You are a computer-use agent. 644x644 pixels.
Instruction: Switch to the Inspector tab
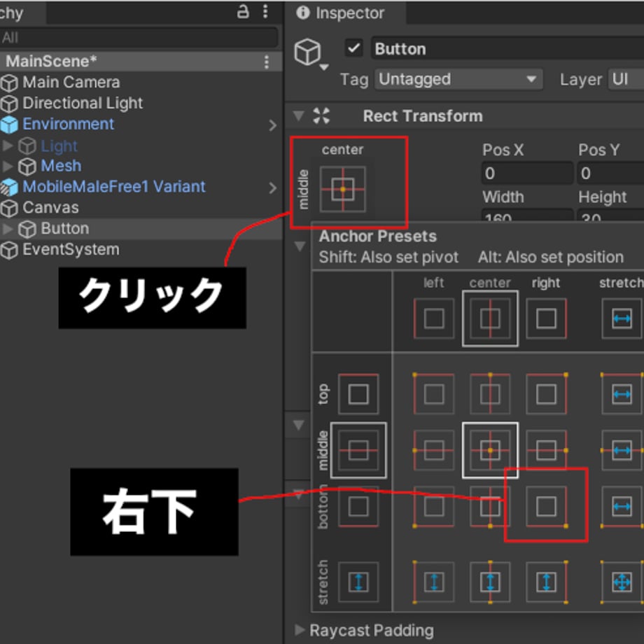tap(344, 13)
